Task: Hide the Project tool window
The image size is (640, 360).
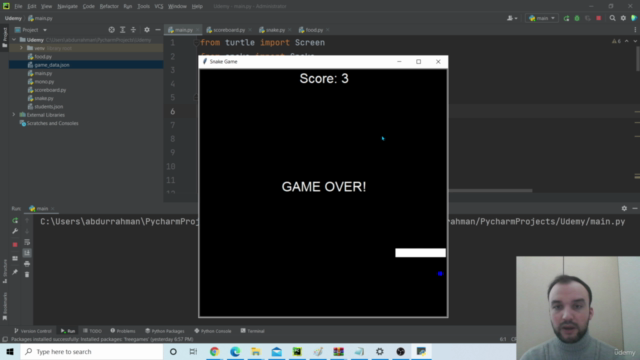Action: (158, 30)
